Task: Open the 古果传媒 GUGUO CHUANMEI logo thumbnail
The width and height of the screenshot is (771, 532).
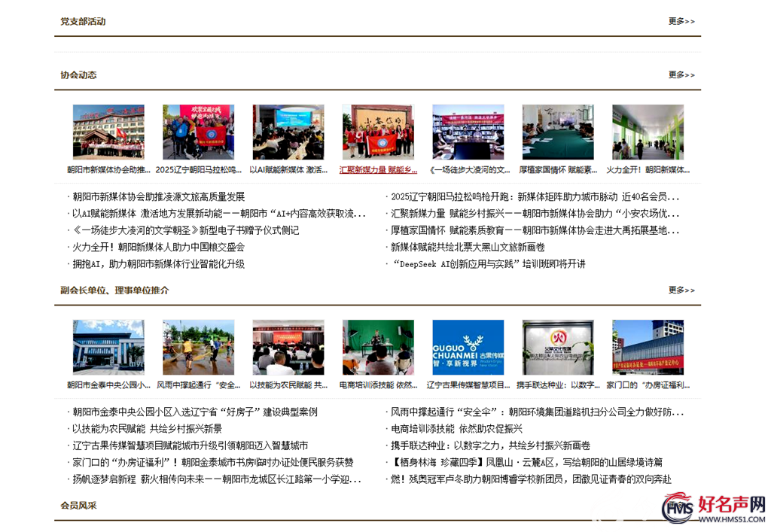Action: 468,347
